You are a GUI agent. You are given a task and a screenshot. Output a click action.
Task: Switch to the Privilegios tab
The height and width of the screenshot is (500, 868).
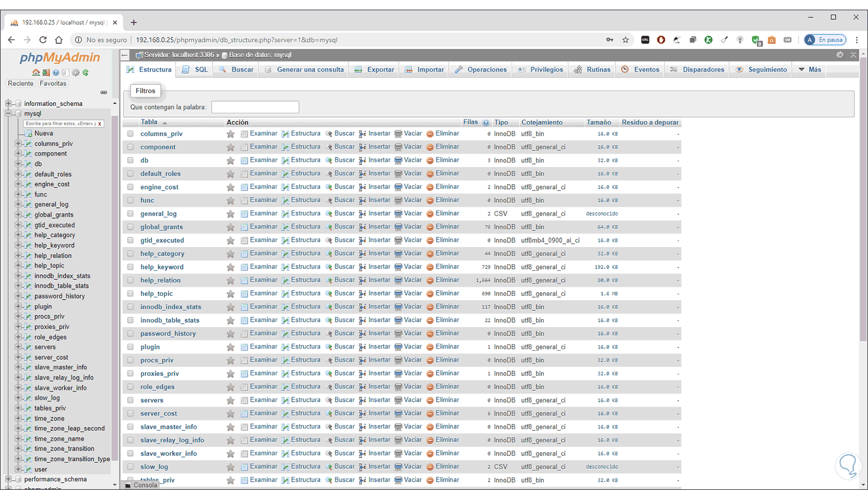(x=541, y=70)
